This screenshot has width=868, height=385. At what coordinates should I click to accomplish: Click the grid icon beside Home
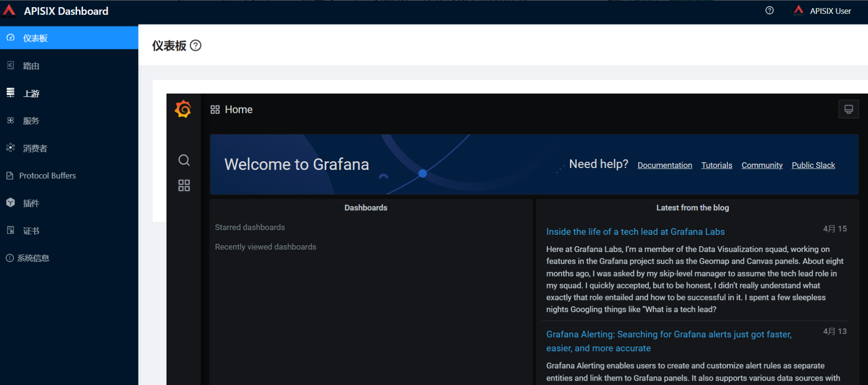[x=215, y=109]
